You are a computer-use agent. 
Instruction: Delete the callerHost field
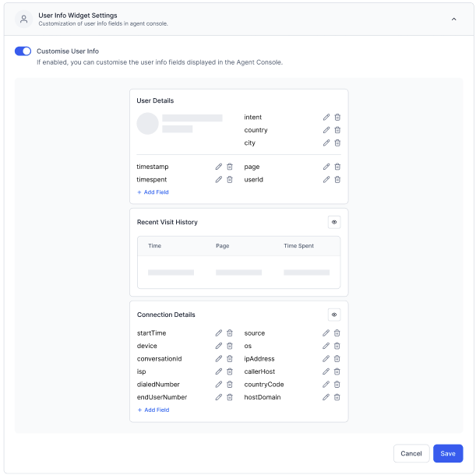tap(337, 371)
